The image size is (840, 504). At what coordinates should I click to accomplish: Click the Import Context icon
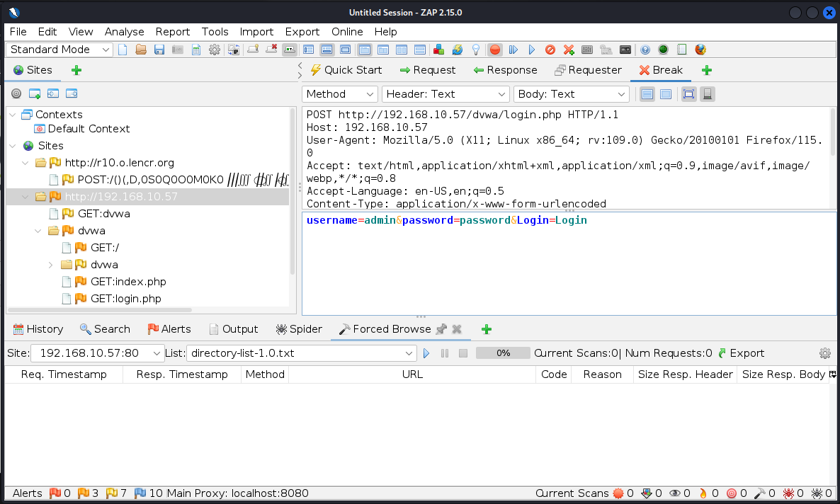click(x=53, y=93)
